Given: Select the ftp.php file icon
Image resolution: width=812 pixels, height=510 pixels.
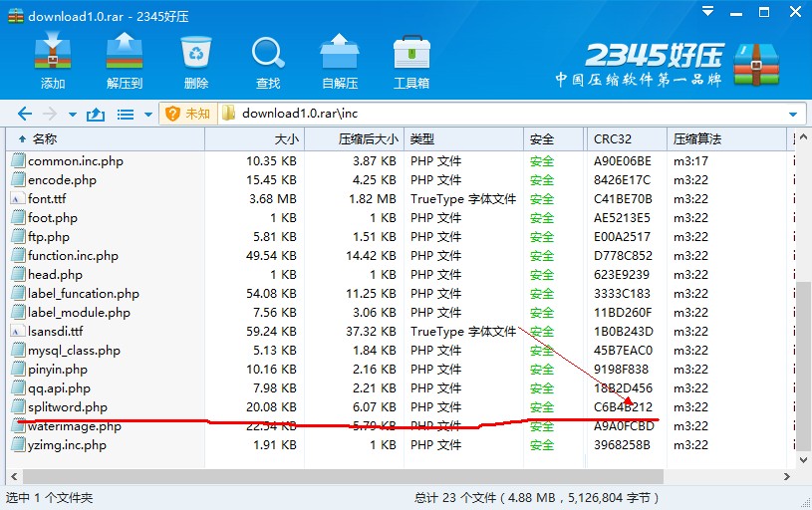Looking at the screenshot, I should (18, 237).
